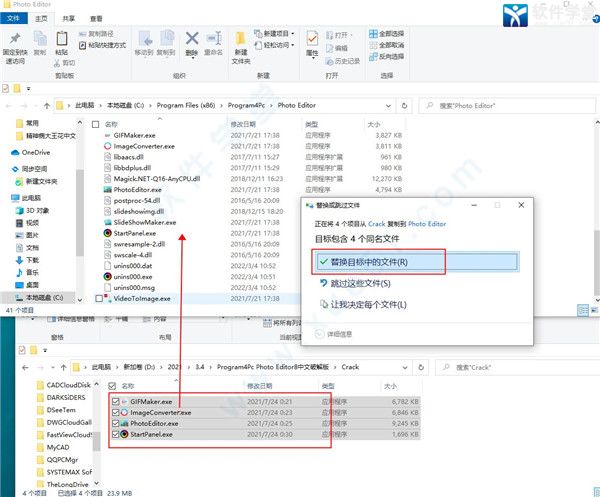
Task: Click the Rename icon in the ribbon
Action: point(214,38)
